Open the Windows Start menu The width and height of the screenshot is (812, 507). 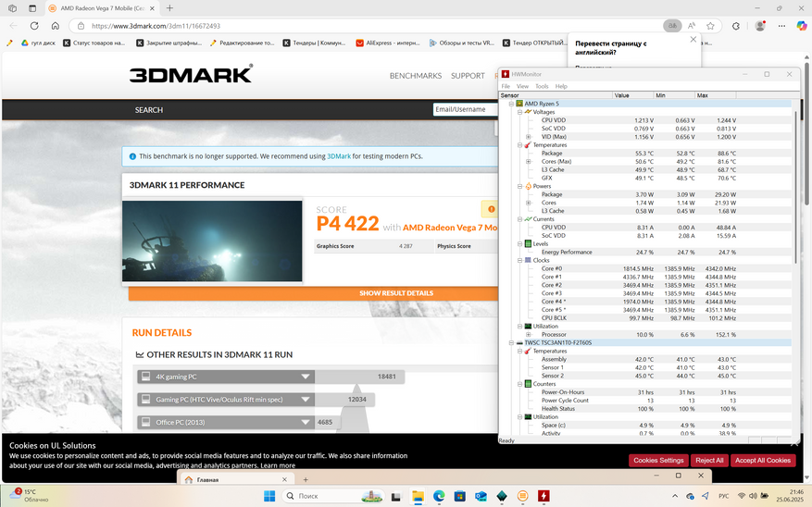(x=269, y=496)
